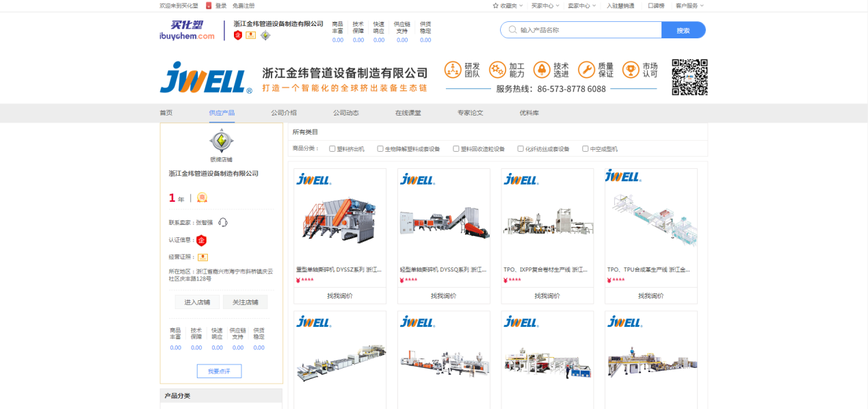Click the 入驻慧购通 link
Viewport: 868px width, 409px height.
click(620, 5)
